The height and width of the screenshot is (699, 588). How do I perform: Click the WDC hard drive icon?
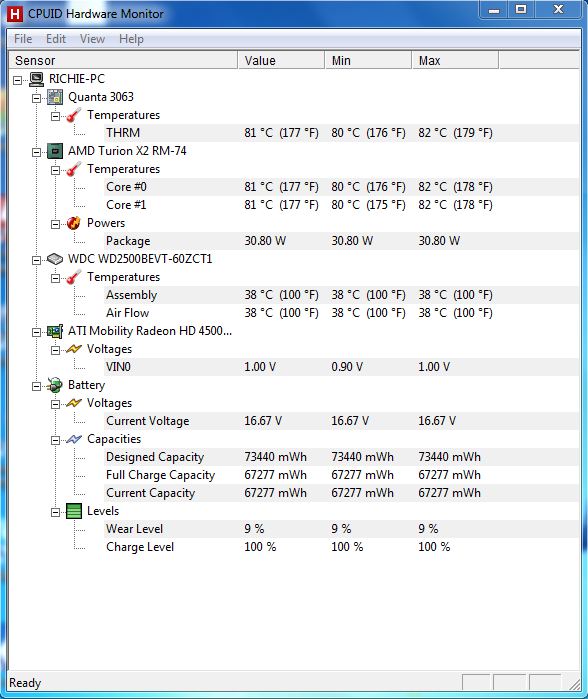coord(55,259)
